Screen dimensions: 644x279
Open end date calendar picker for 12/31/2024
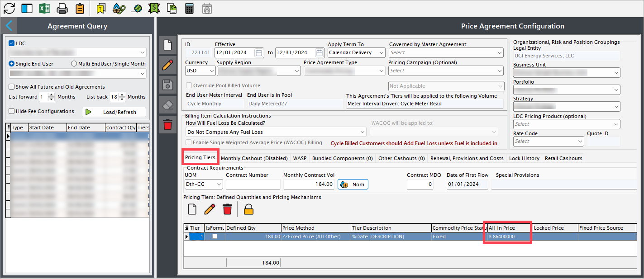(320, 53)
